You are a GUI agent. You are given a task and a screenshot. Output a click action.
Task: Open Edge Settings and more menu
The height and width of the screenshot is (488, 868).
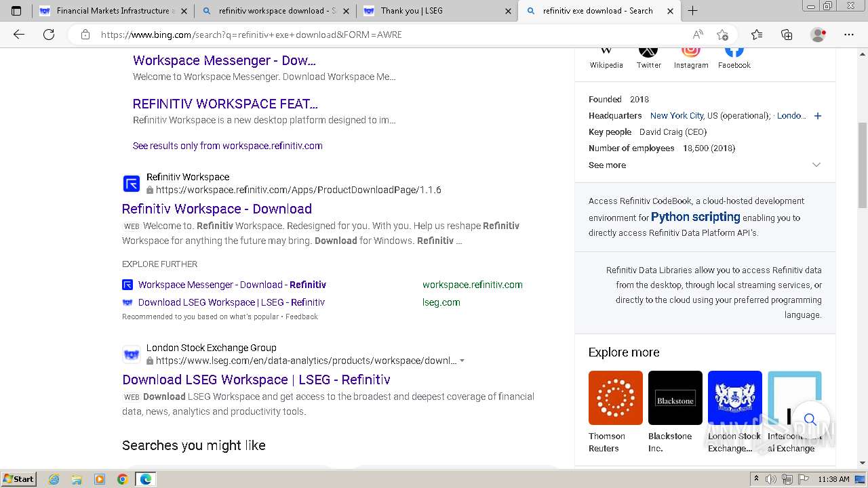click(x=849, y=35)
